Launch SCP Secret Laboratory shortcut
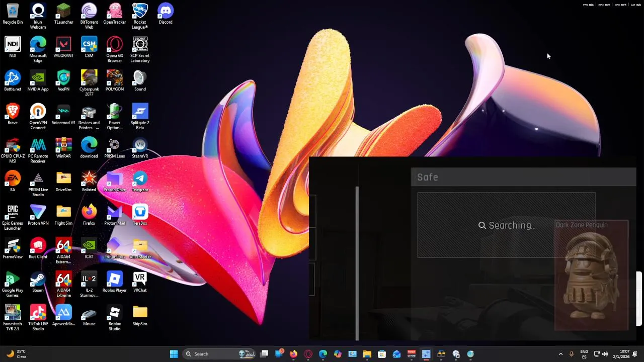The width and height of the screenshot is (644, 362). pyautogui.click(x=140, y=50)
